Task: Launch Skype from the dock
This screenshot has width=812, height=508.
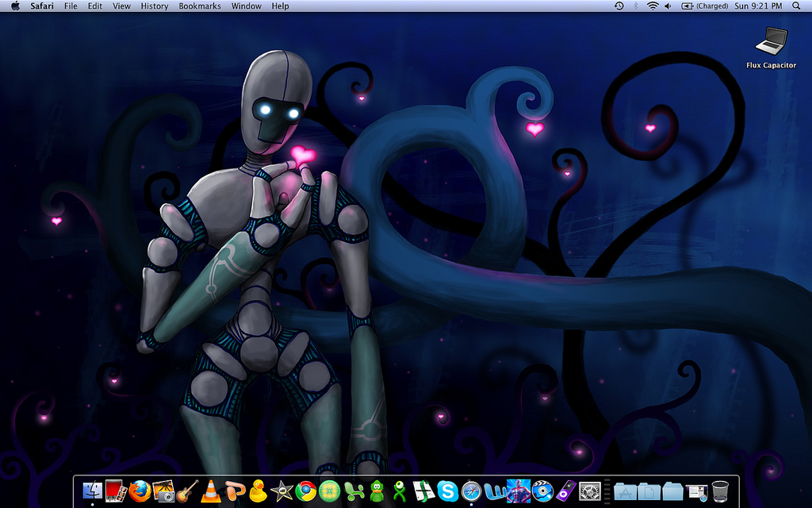Action: click(x=447, y=491)
